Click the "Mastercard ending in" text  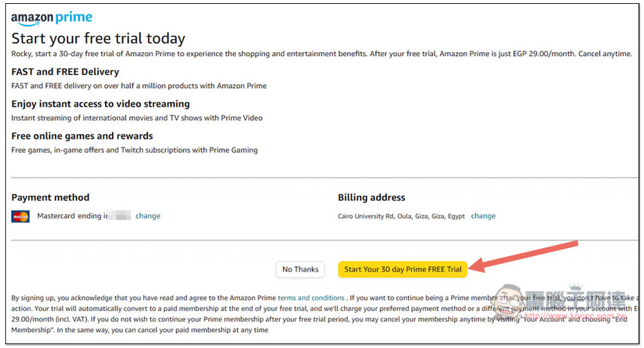[x=72, y=216]
